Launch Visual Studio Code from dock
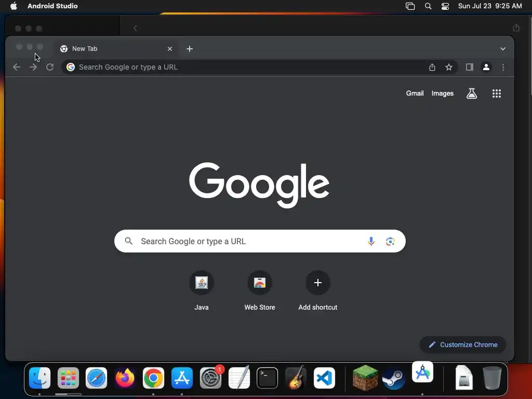 (x=324, y=378)
